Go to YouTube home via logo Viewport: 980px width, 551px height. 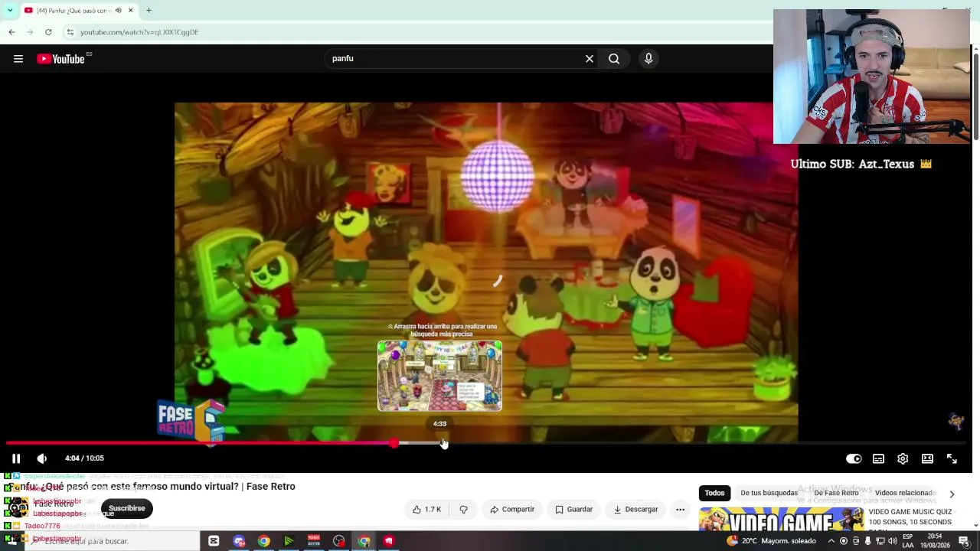[x=61, y=59]
